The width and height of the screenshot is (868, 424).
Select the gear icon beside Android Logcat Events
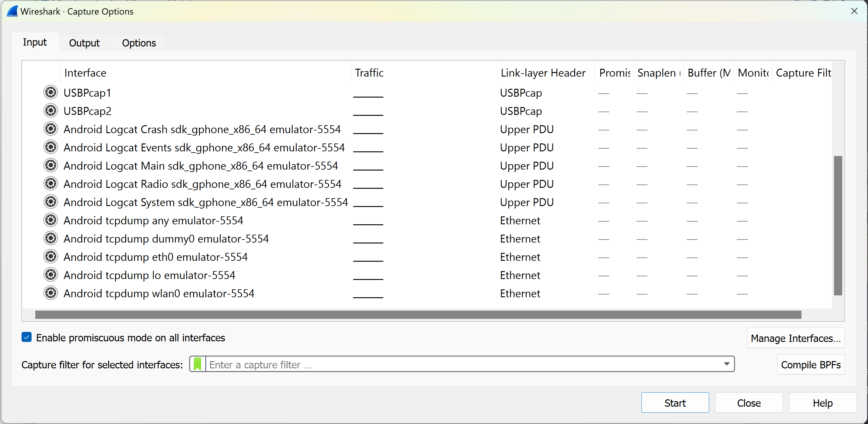pyautogui.click(x=50, y=147)
